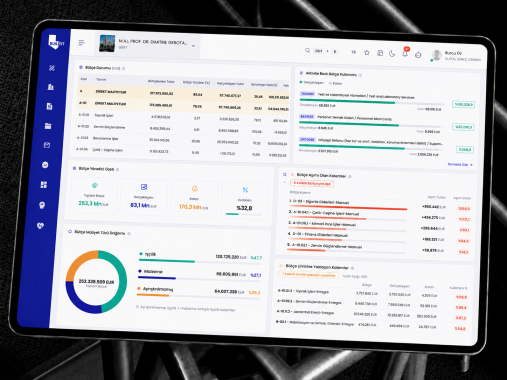Screen dimensions: 507x380
Task: Open the document icon in the sidebar
Action: 49,106
